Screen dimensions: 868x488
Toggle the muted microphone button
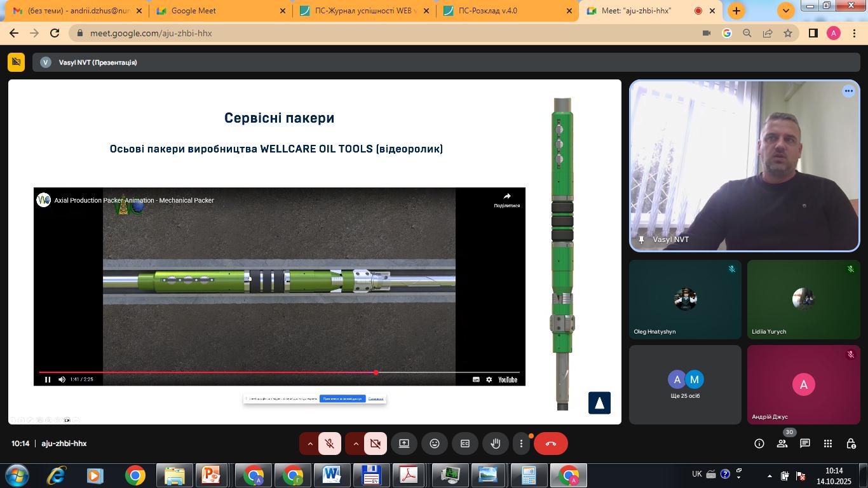coord(330,444)
